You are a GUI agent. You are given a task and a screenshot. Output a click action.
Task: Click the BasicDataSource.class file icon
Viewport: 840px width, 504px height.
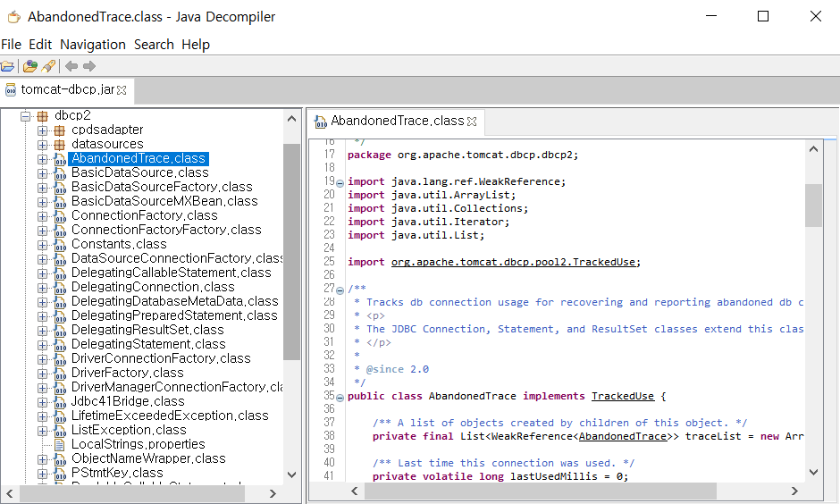(x=60, y=173)
